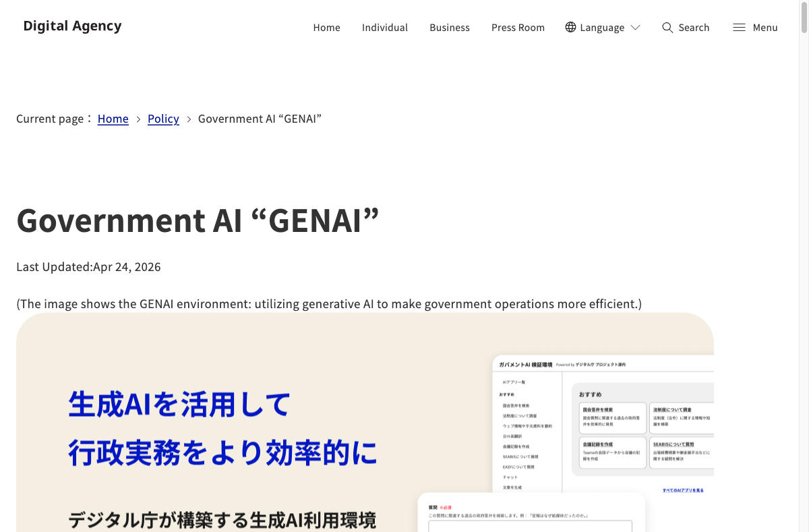
Task: Click the SEABISについて質問 card in banner
Action: pos(681,453)
